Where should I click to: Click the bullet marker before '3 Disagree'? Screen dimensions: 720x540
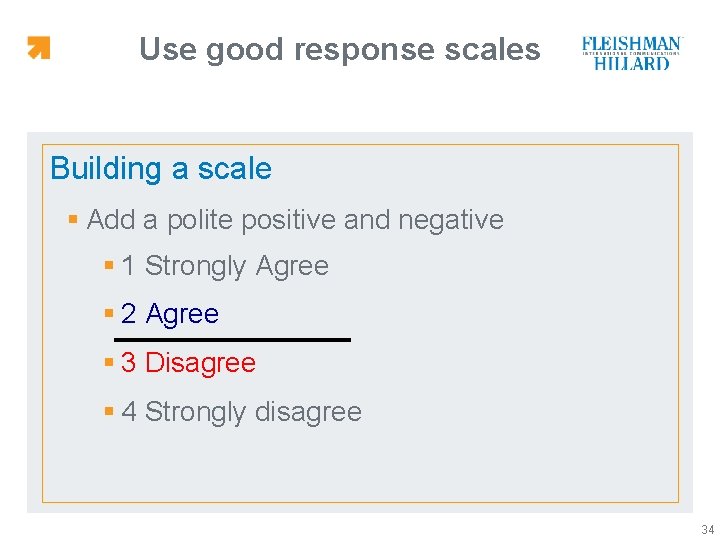(109, 362)
